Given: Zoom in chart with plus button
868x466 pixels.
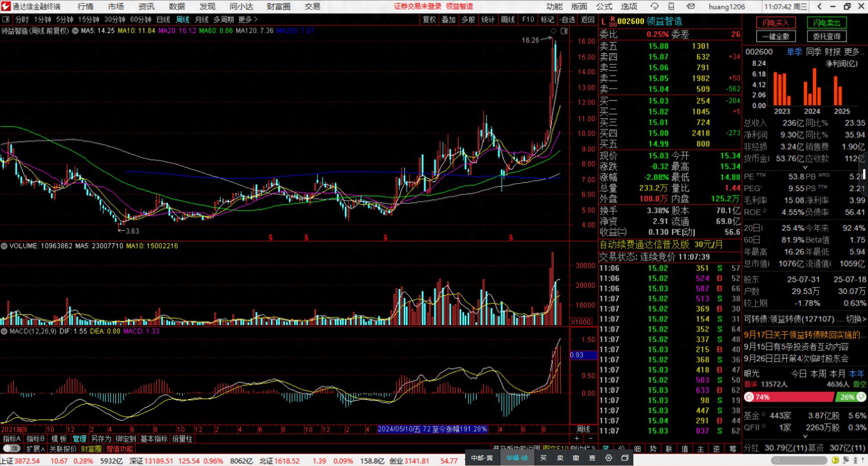Looking at the screenshot, I should coord(577,438).
